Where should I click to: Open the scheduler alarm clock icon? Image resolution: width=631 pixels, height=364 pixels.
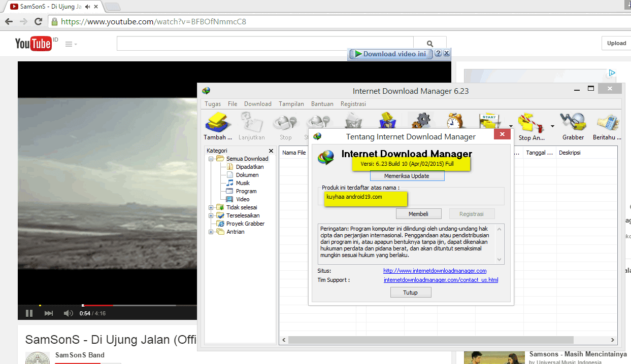455,121
